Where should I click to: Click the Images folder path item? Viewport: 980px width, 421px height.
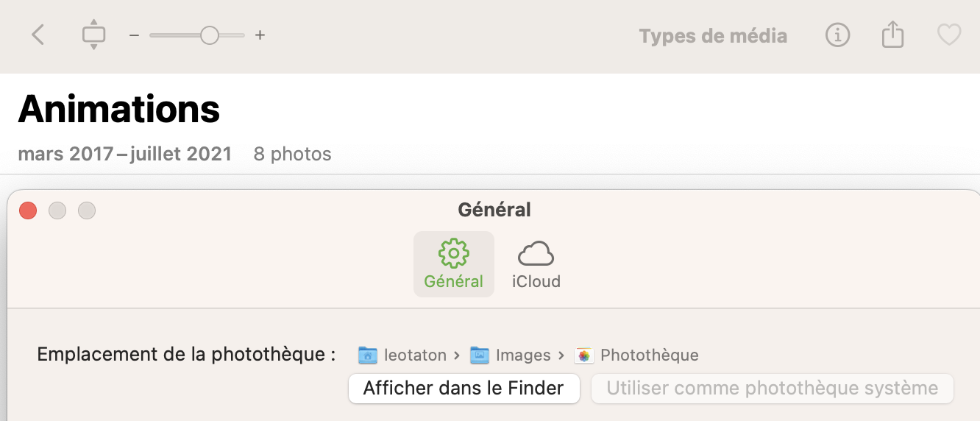[513, 355]
